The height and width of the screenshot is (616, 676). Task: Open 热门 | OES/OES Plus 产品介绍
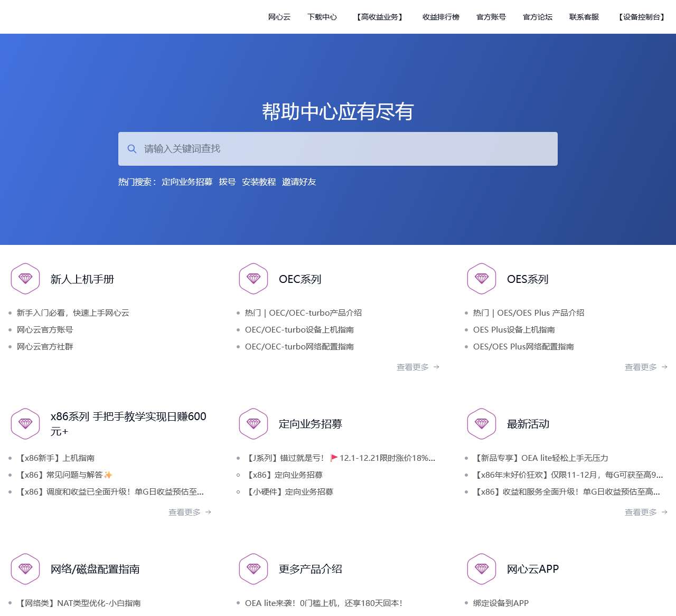click(x=529, y=313)
